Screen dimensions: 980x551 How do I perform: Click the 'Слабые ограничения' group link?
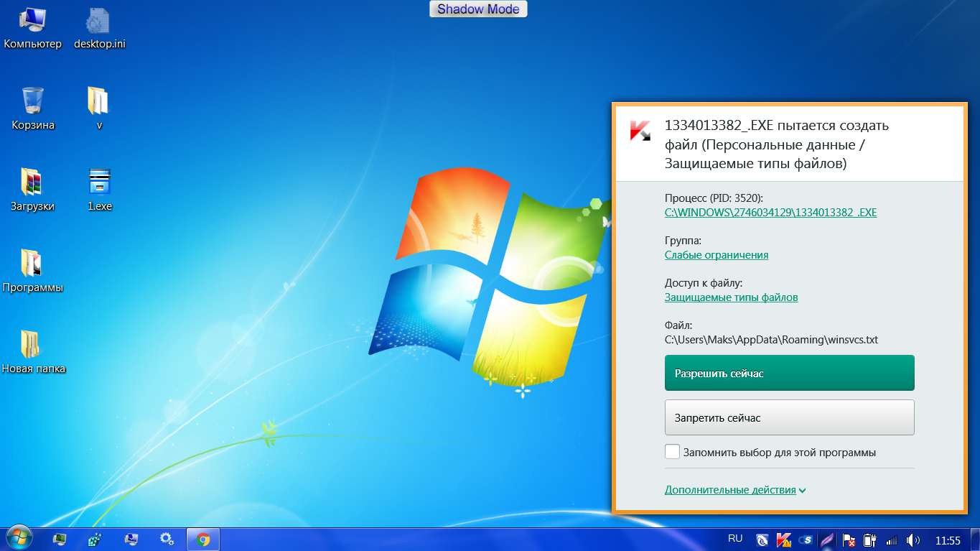point(716,255)
